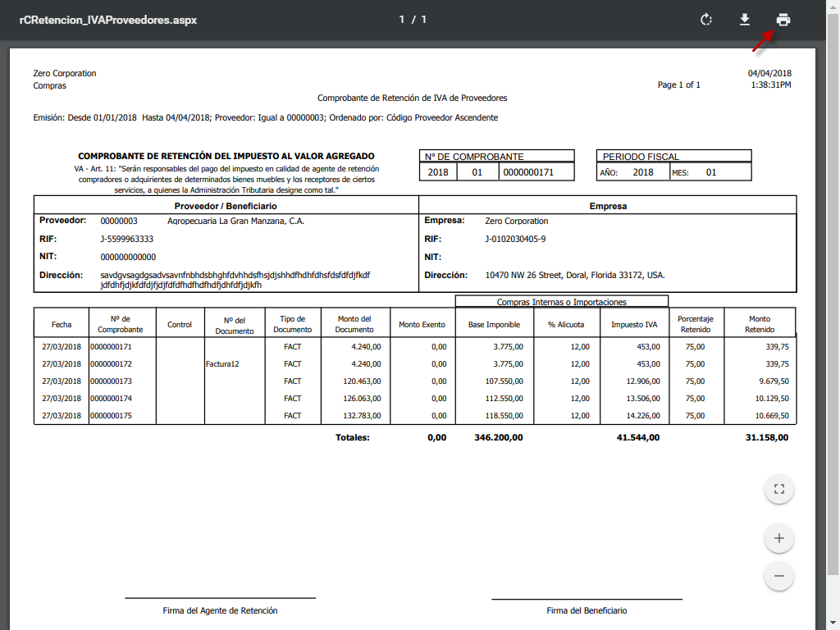The width and height of the screenshot is (840, 630).
Task: Click the comprobante number 0000000171 box
Action: 528,172
